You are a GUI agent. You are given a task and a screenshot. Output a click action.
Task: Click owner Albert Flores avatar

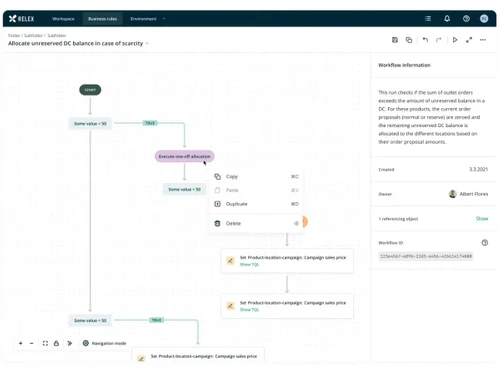pyautogui.click(x=452, y=194)
